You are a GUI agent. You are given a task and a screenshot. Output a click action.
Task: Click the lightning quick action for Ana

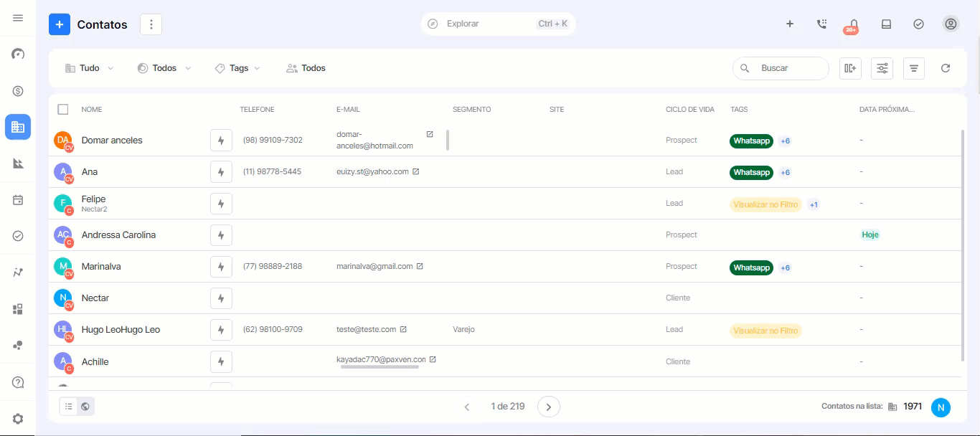coord(221,172)
